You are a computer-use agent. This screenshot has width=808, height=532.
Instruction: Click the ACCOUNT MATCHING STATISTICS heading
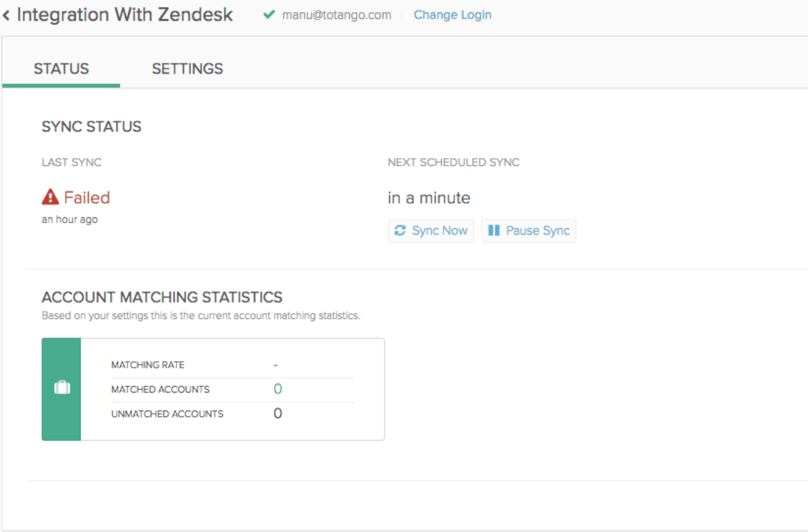point(162,297)
